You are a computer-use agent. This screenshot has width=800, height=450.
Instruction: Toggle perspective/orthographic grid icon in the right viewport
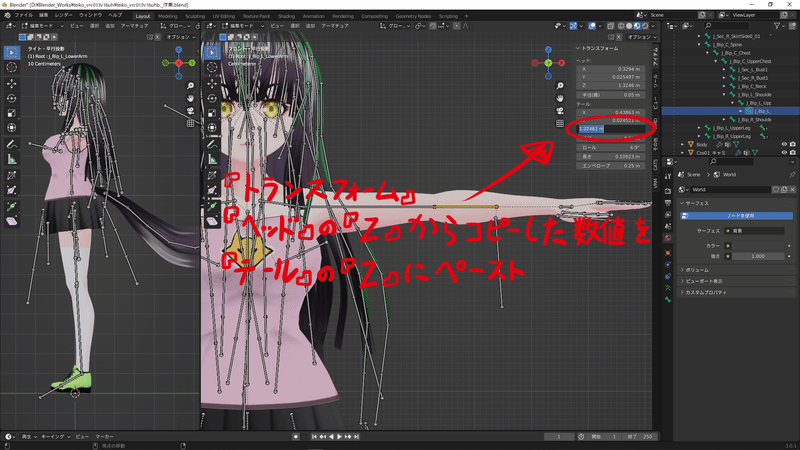560,123
